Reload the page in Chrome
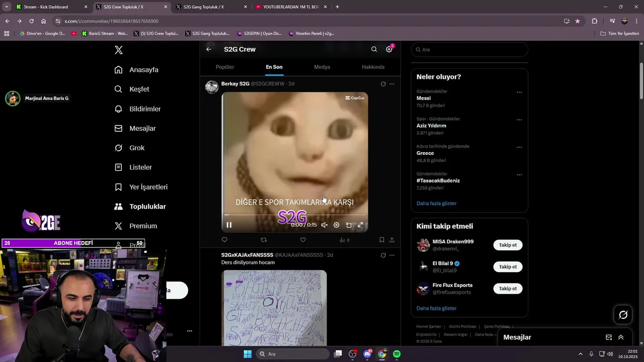The image size is (644, 362). [31, 21]
